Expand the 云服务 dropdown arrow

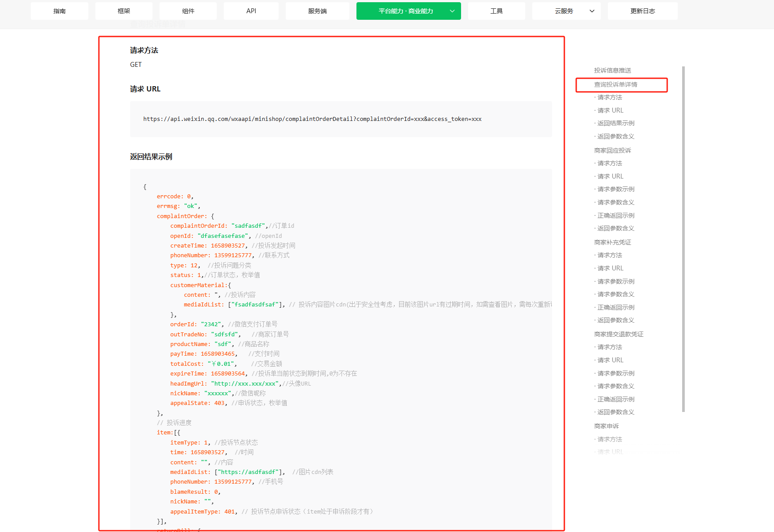coord(592,11)
